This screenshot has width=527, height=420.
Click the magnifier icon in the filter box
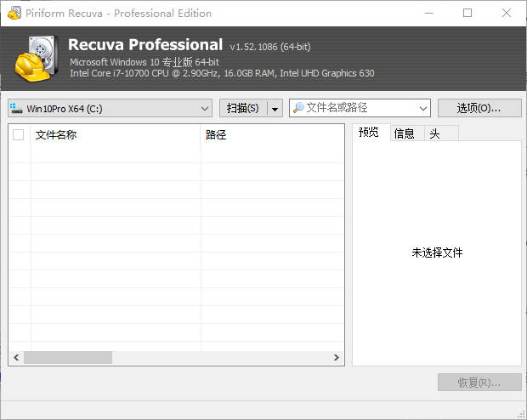click(298, 108)
